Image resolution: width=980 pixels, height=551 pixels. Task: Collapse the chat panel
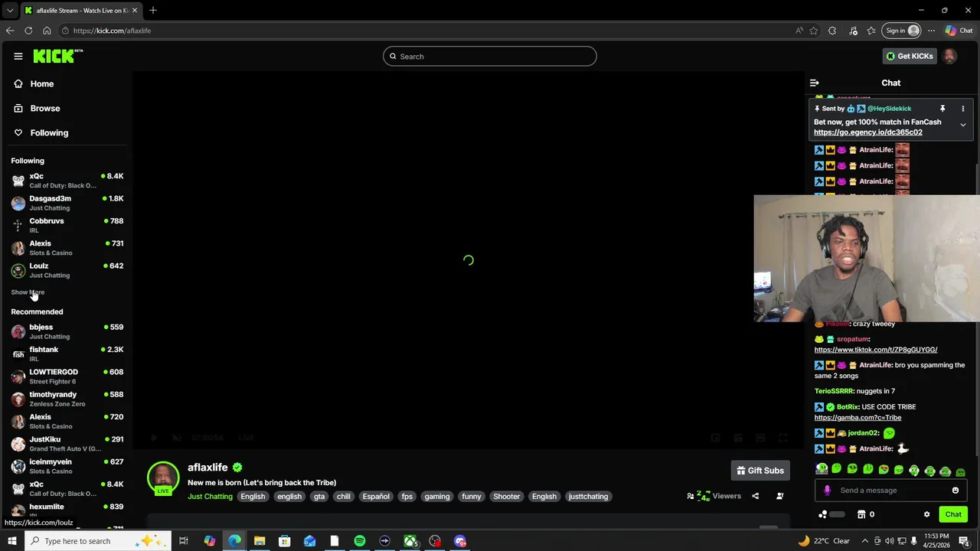[x=815, y=83]
